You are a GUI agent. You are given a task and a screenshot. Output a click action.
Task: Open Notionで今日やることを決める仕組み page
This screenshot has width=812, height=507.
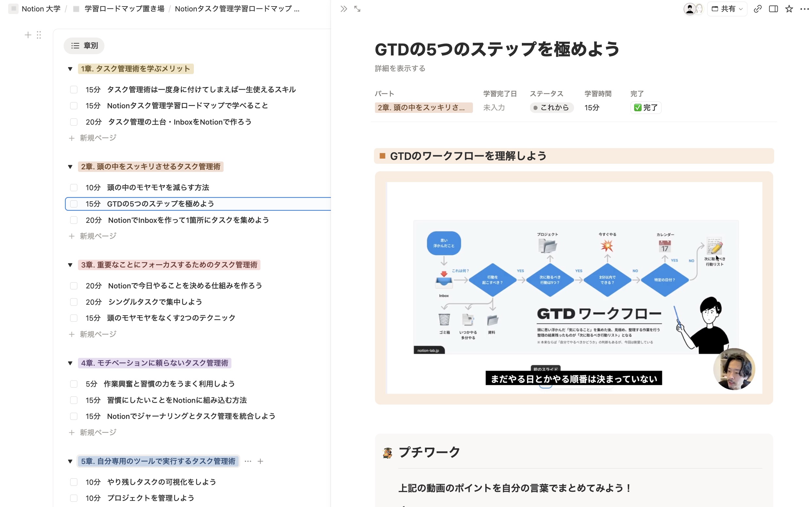tap(185, 286)
